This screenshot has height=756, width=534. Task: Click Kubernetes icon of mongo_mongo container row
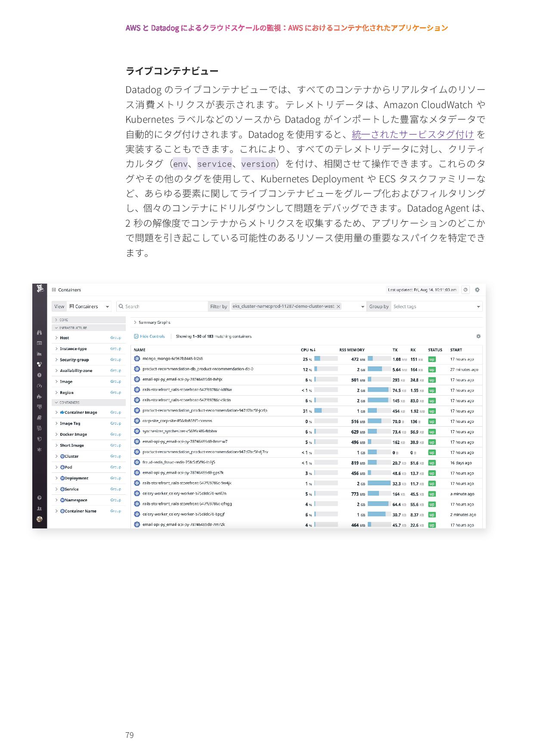[137, 359]
